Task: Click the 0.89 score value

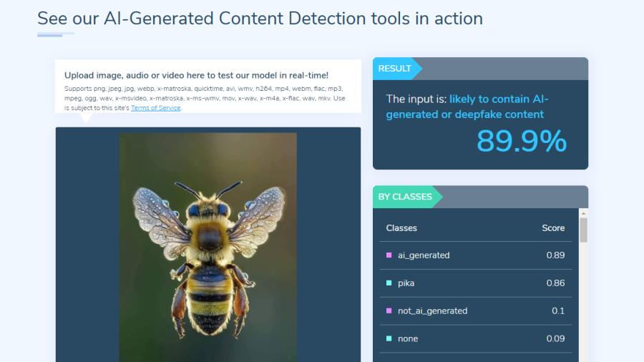Action: tap(555, 255)
